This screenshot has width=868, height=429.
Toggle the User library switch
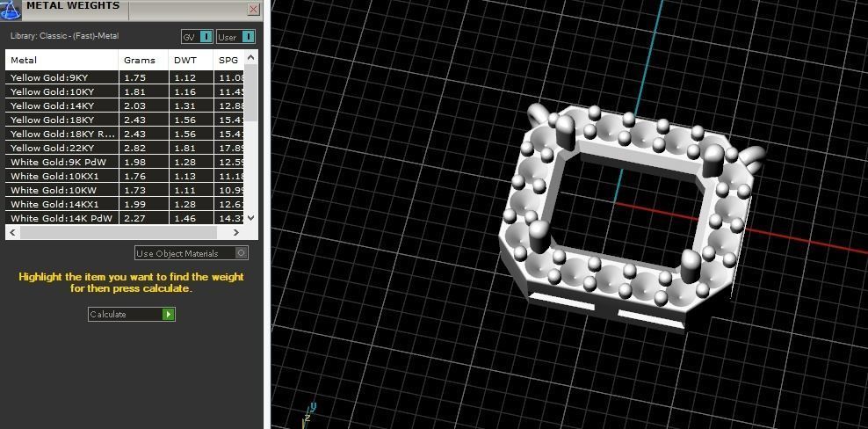coord(235,37)
